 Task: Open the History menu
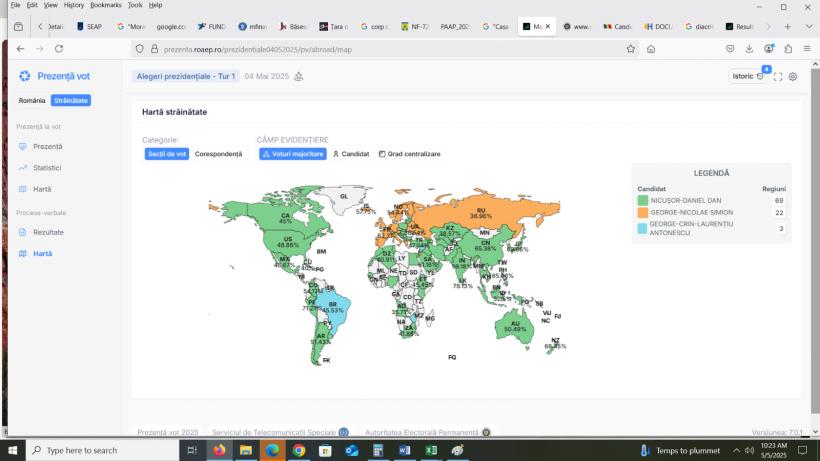click(x=74, y=5)
